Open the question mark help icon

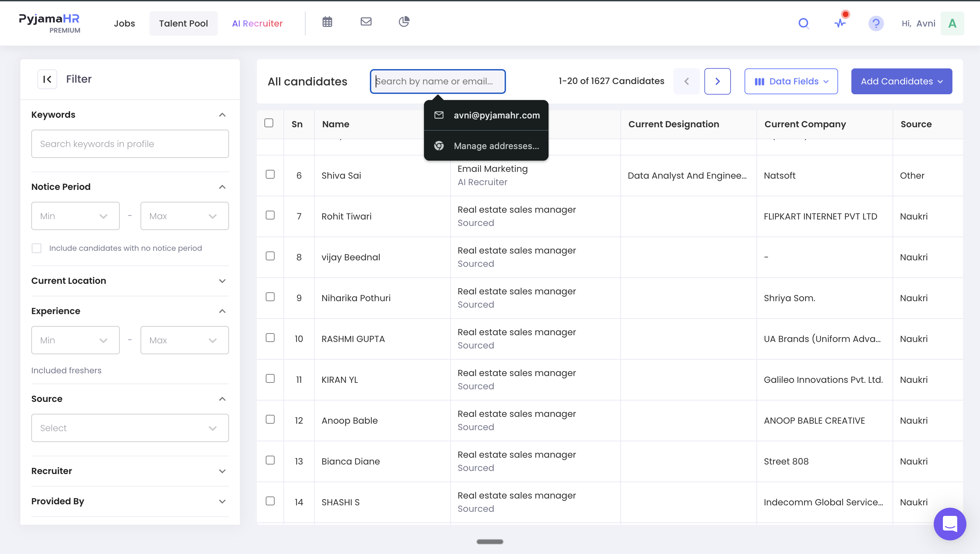click(876, 23)
